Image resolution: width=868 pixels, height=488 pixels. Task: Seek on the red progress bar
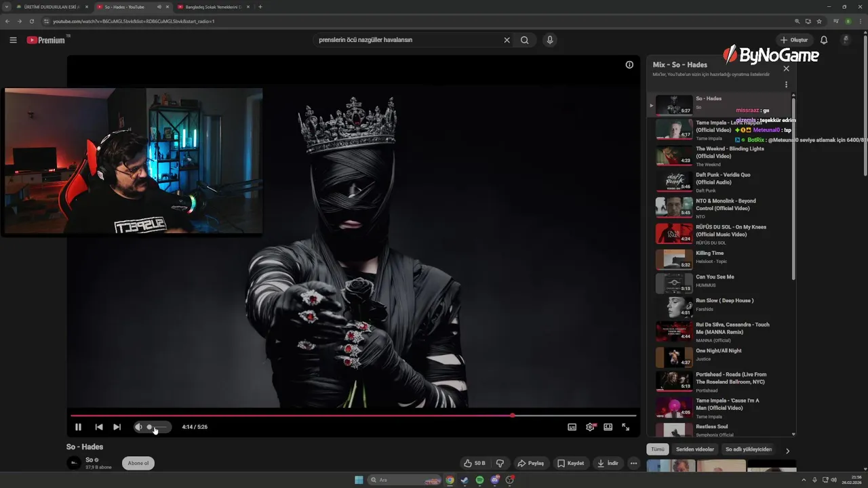(x=353, y=415)
